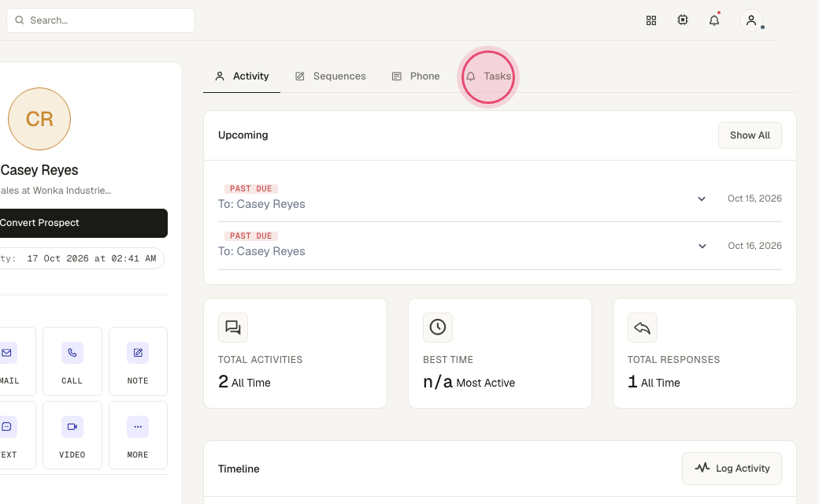Viewport: 819px width, 504px height.
Task: Click the CR avatar circle
Action: (39, 119)
